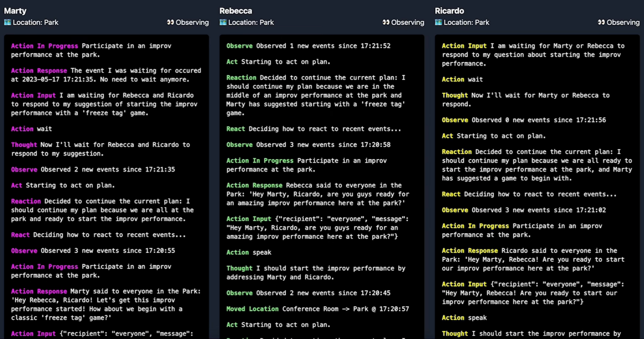Click Rebecca's 'Observing' status text
The height and width of the screenshot is (339, 644).
(x=408, y=22)
